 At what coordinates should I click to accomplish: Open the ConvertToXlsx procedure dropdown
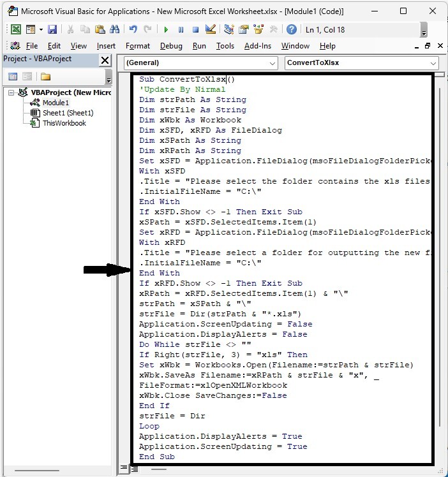tap(433, 62)
